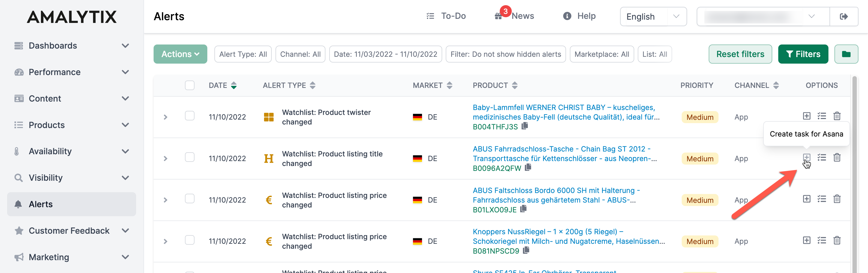Click Do not show hidden alerts filter
Image resolution: width=868 pixels, height=273 pixels.
coord(506,54)
